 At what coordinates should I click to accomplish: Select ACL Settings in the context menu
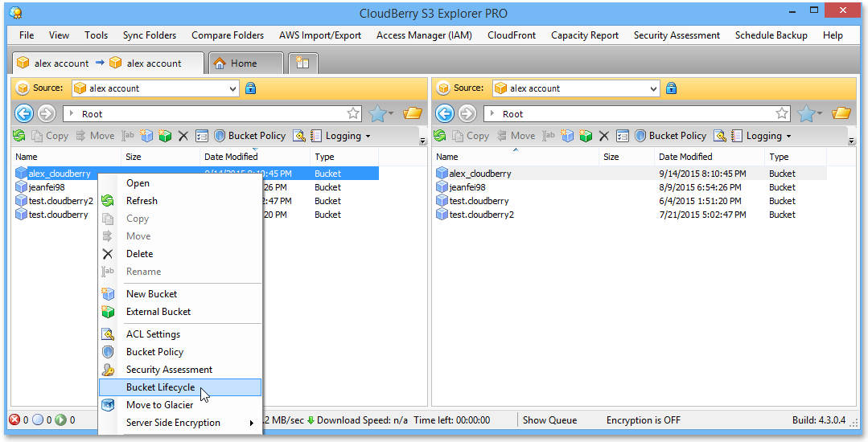click(x=180, y=334)
